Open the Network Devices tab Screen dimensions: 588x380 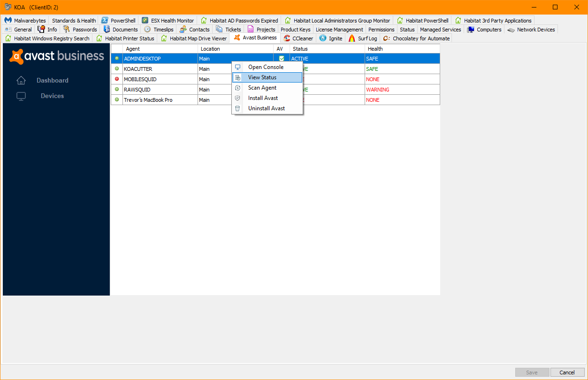[531, 30]
